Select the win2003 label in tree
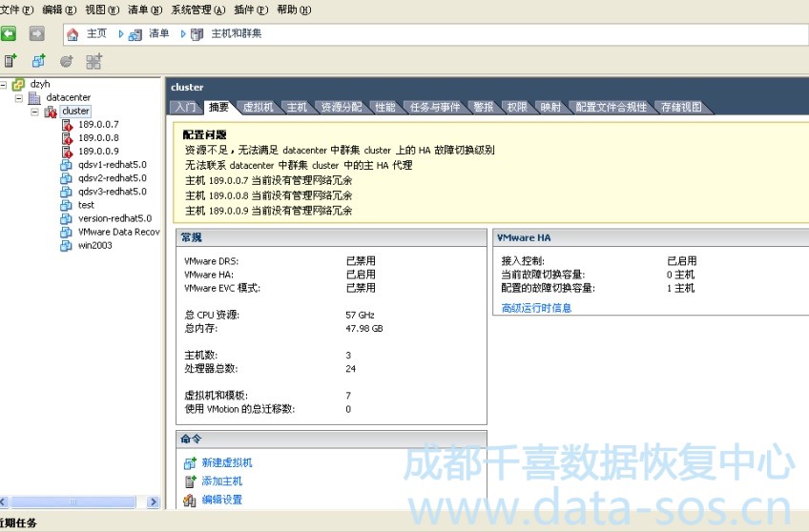 (x=95, y=245)
